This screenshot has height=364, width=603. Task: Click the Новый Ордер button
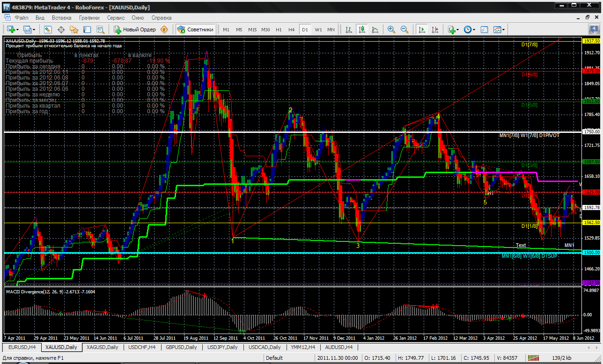135,29
